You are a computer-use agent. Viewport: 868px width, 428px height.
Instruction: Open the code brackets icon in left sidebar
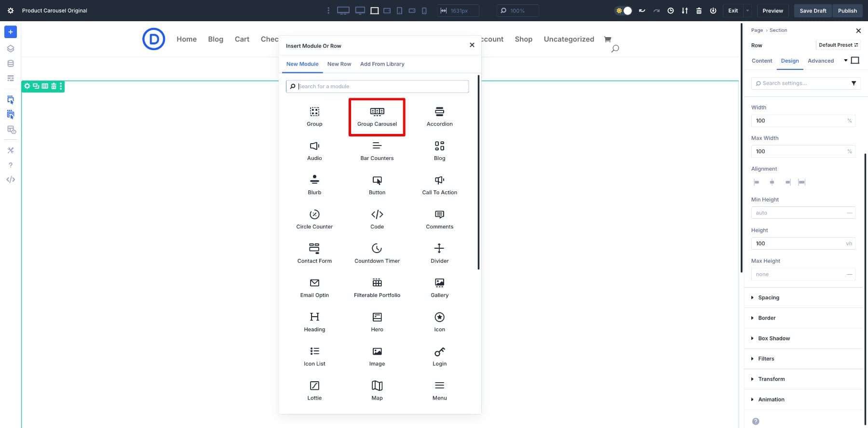pos(11,180)
